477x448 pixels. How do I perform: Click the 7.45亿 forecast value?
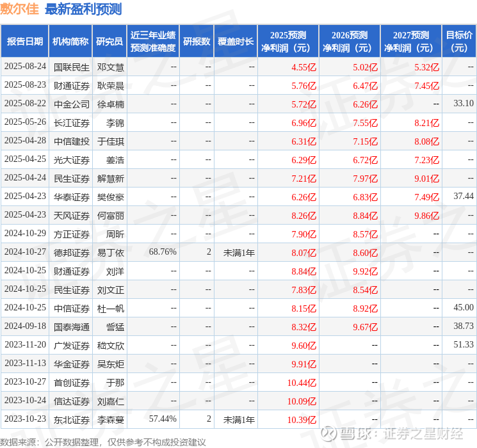tap(427, 86)
